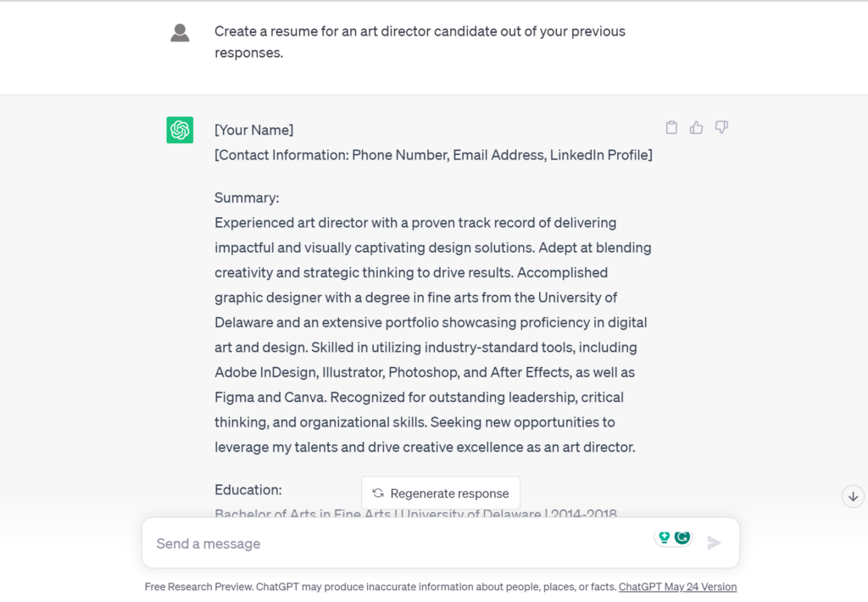This screenshot has width=868, height=602.
Task: Click the Free Research Preview disclaimer text
Action: (381, 587)
